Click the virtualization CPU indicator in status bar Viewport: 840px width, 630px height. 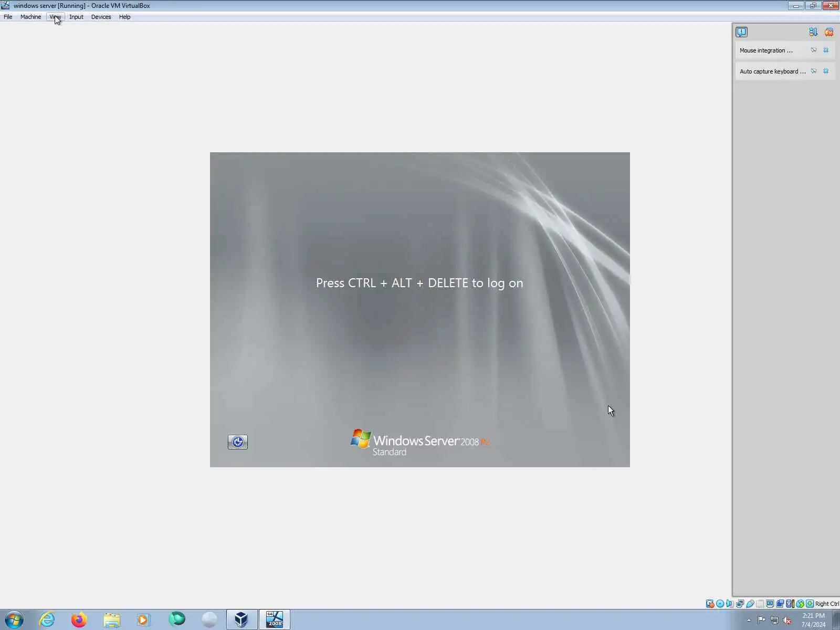790,604
